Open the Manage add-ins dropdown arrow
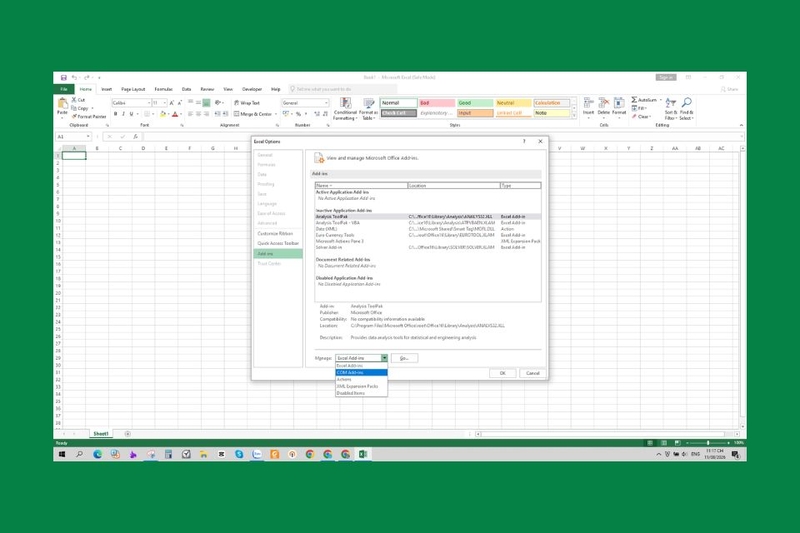The height and width of the screenshot is (533, 800). [384, 358]
